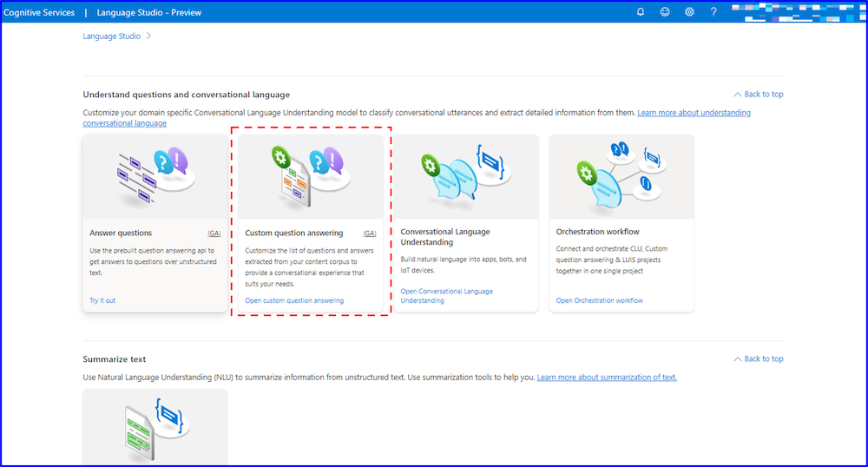Click Open Conversational Language Understanding link
This screenshot has height=467, width=868.
pyautogui.click(x=447, y=295)
